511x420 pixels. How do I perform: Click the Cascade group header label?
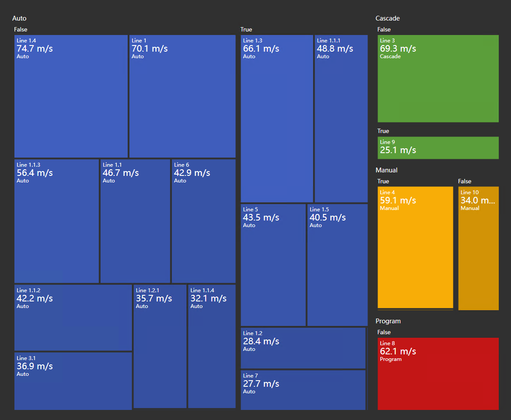pyautogui.click(x=388, y=18)
